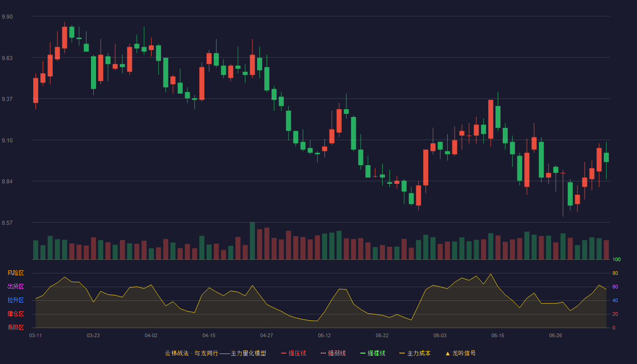Click the 9.37 price axis label
The image size is (637, 364).
point(7,99)
